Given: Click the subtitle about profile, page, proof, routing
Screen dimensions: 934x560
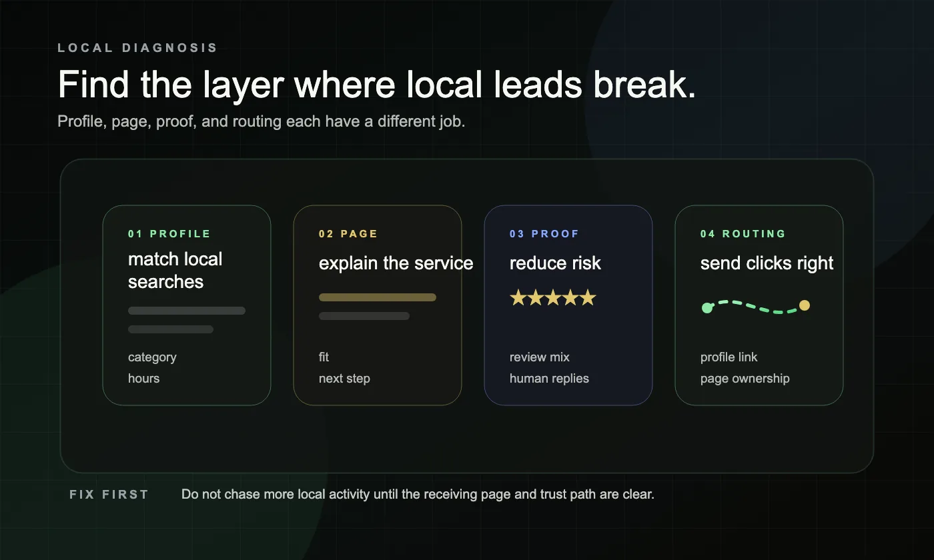Looking at the screenshot, I should click(262, 122).
